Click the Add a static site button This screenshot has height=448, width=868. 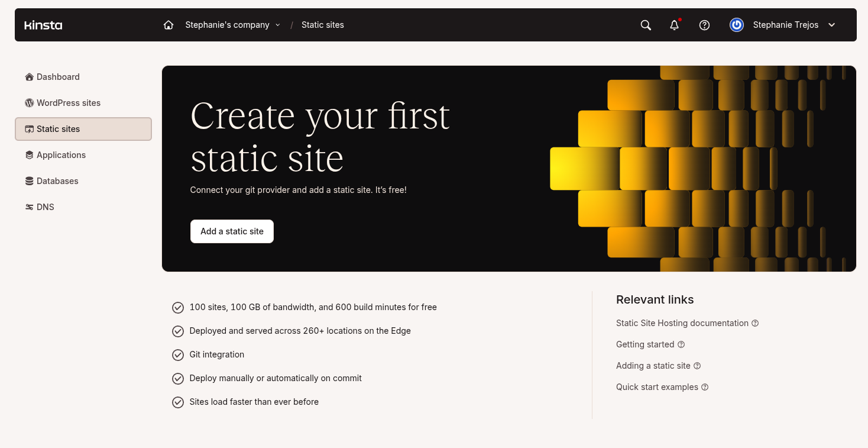(x=232, y=231)
